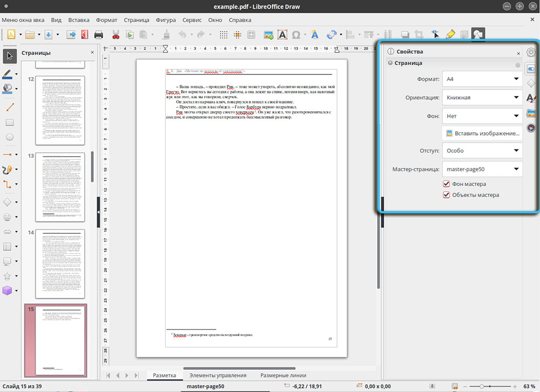Image resolution: width=540 pixels, height=392 pixels.
Task: Click the Insert Special Character omega icon
Action: click(x=296, y=35)
